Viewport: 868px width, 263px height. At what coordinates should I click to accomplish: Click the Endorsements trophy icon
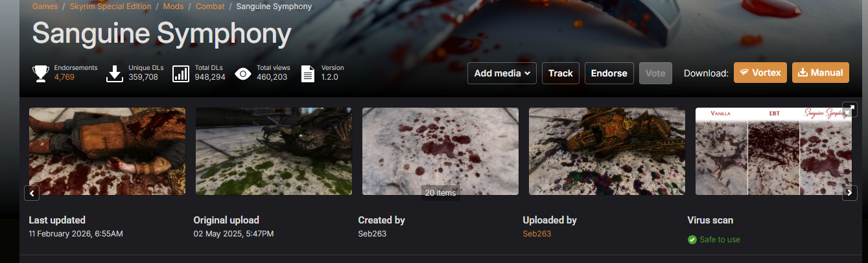(x=40, y=73)
